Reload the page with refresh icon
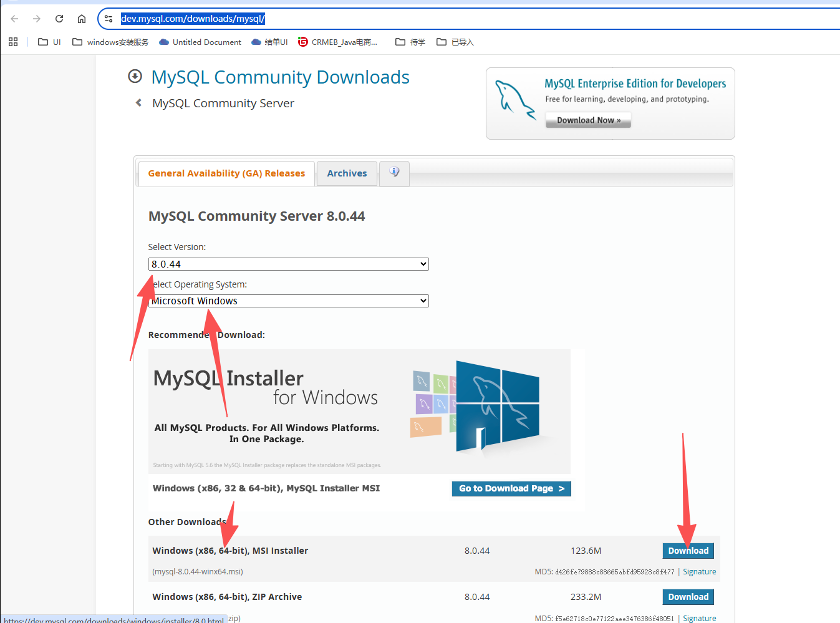Image resolution: width=840 pixels, height=623 pixels. tap(59, 19)
